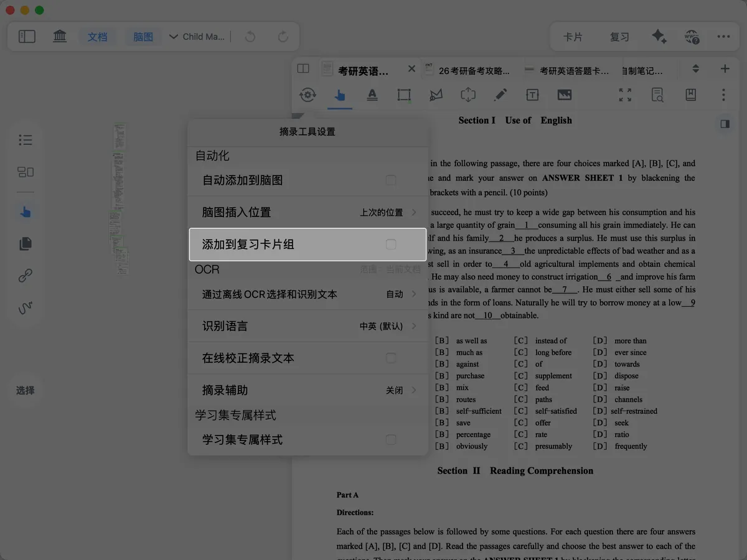
Task: Expand the 自动 OCR option chevron
Action: pos(414,294)
